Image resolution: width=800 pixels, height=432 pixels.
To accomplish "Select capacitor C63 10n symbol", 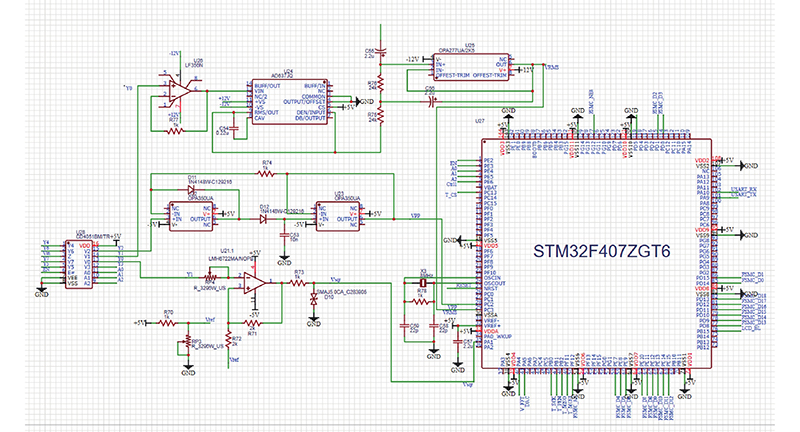I will click(x=284, y=235).
